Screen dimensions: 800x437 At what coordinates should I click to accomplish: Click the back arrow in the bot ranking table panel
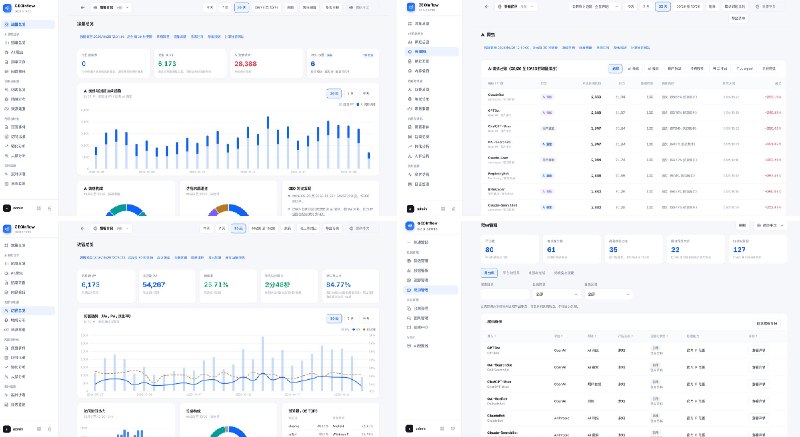[487, 7]
